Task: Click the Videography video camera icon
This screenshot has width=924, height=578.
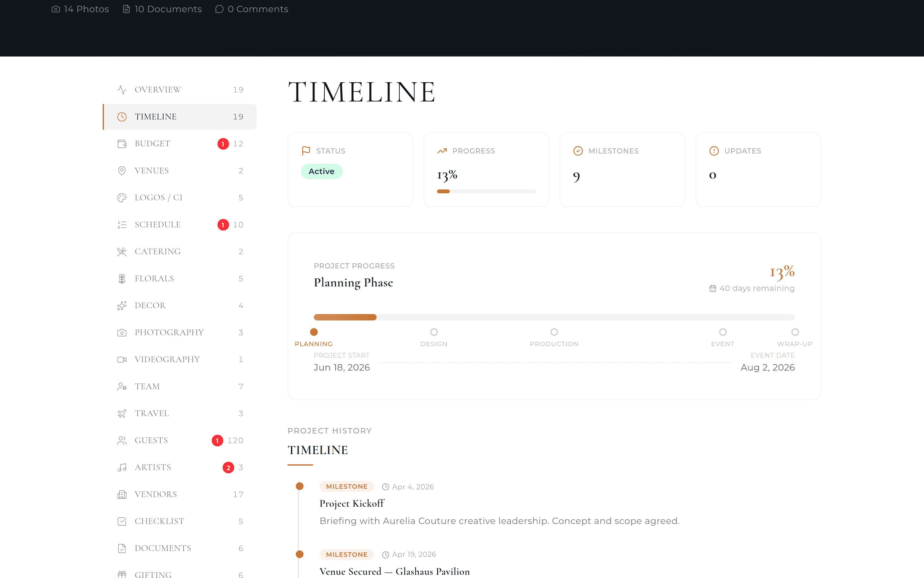Action: (122, 360)
